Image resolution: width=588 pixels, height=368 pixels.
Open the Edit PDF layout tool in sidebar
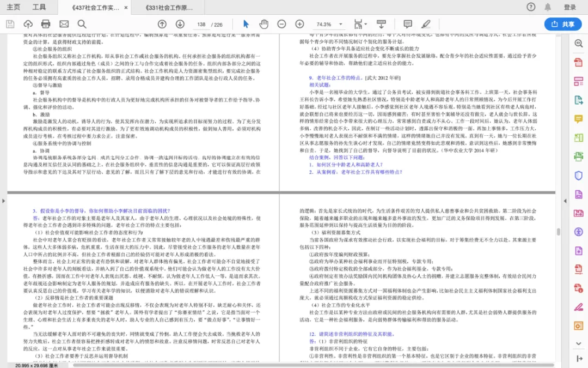(x=579, y=81)
